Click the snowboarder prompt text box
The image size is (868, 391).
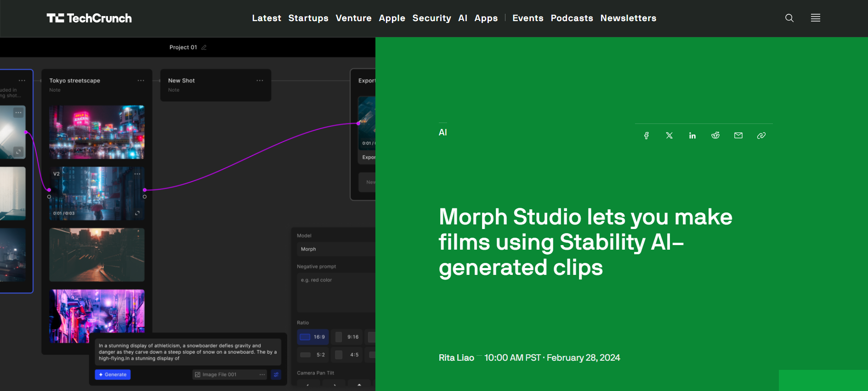(x=188, y=352)
